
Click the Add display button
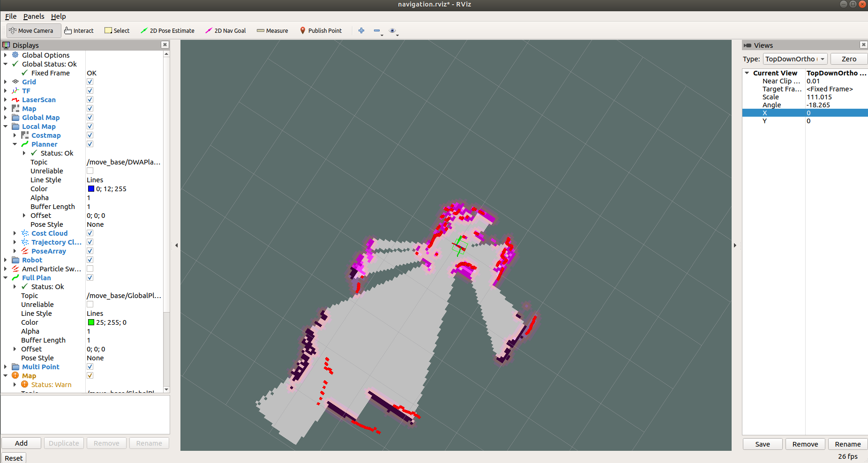click(21, 443)
